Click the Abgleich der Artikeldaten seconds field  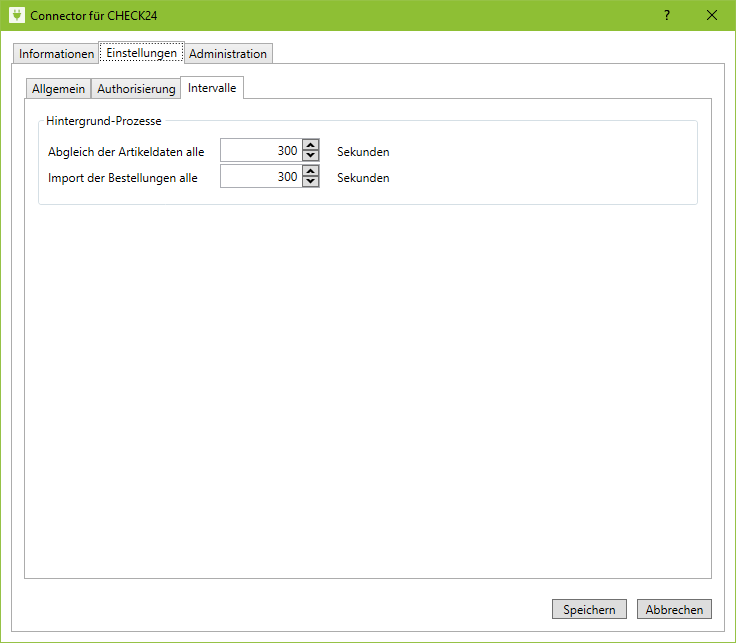pos(260,152)
